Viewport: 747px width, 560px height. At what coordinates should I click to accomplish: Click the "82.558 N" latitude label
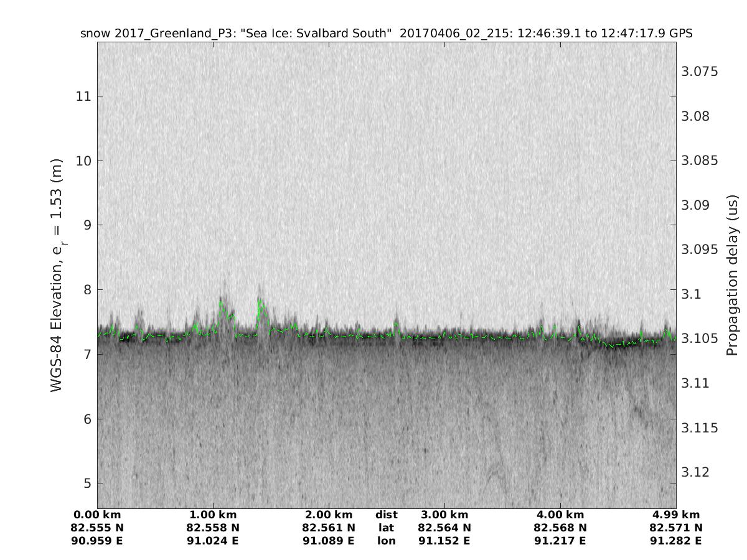coord(213,528)
